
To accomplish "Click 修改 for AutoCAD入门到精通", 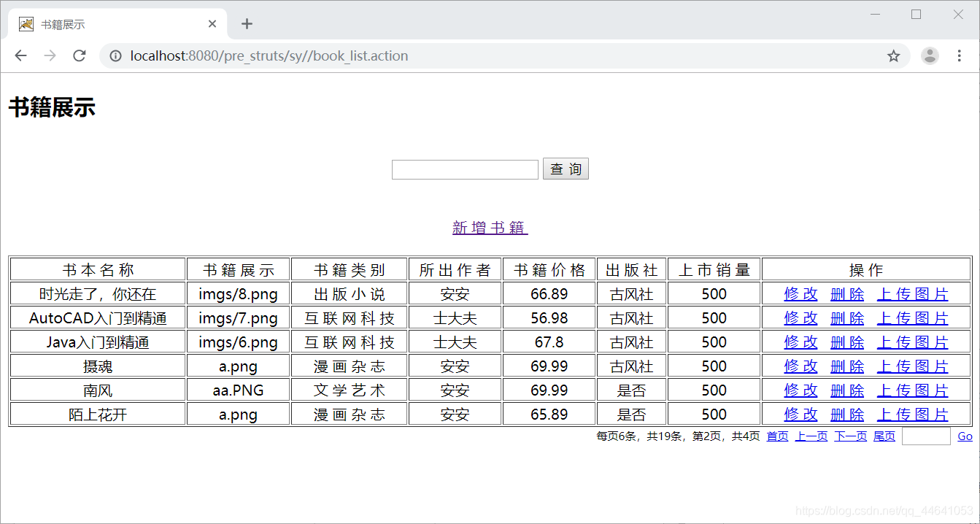I will tap(801, 318).
